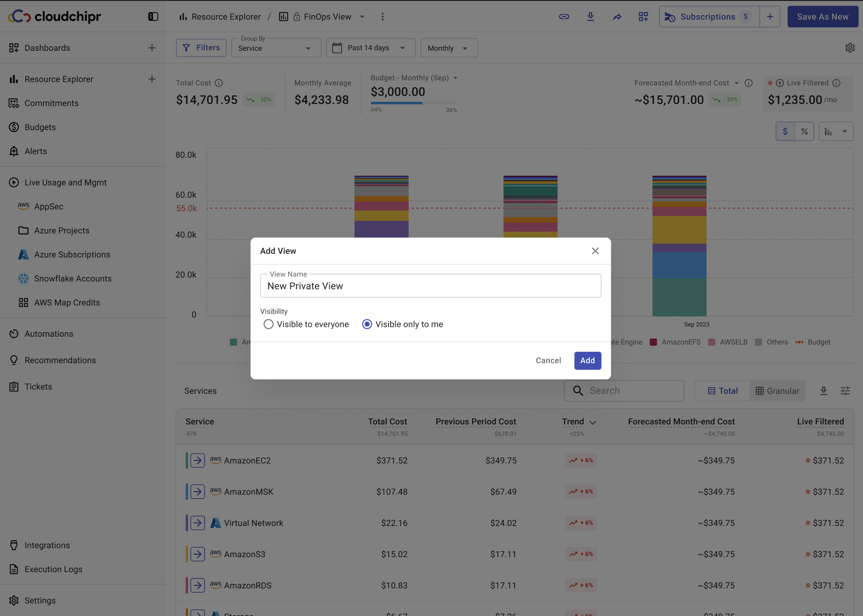Switch chart to percent values
863x616 pixels.
tap(804, 131)
